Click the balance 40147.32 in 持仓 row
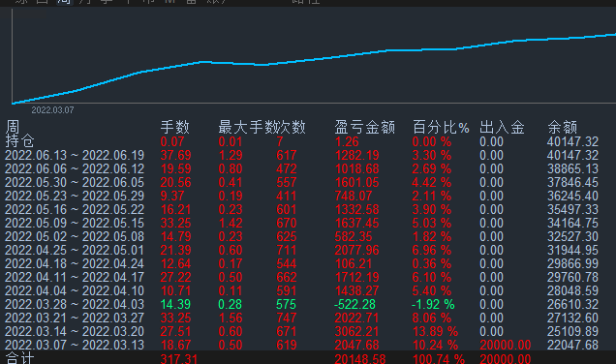 click(x=572, y=141)
